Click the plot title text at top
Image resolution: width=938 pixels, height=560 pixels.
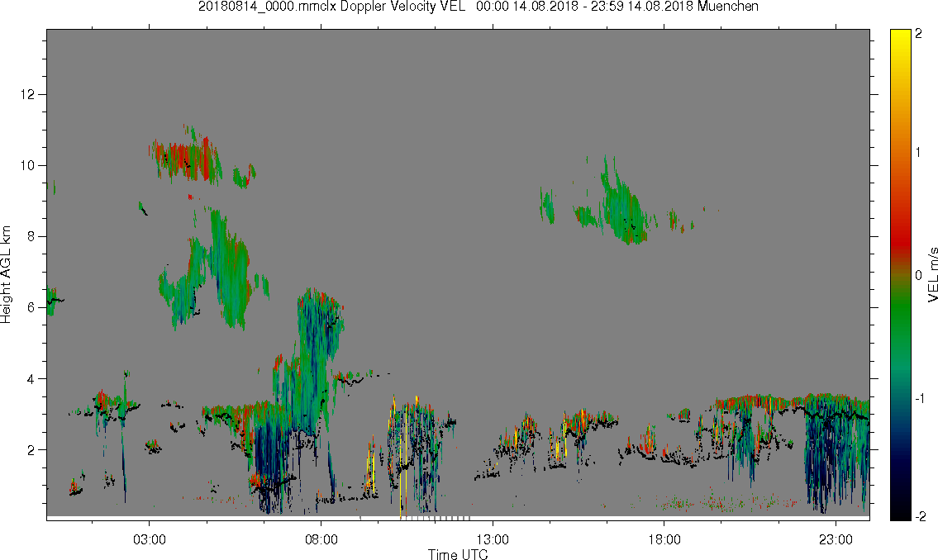478,7
